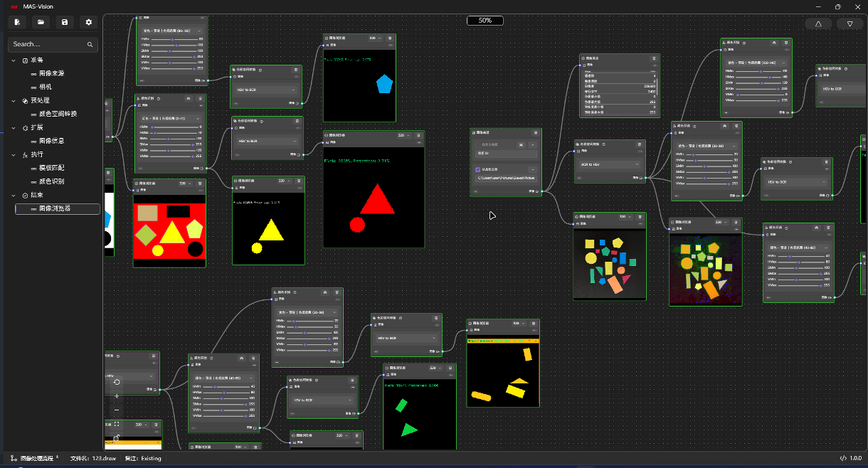Click the 备注: Existing status text
The height and width of the screenshot is (468, 868).
coord(143,459)
